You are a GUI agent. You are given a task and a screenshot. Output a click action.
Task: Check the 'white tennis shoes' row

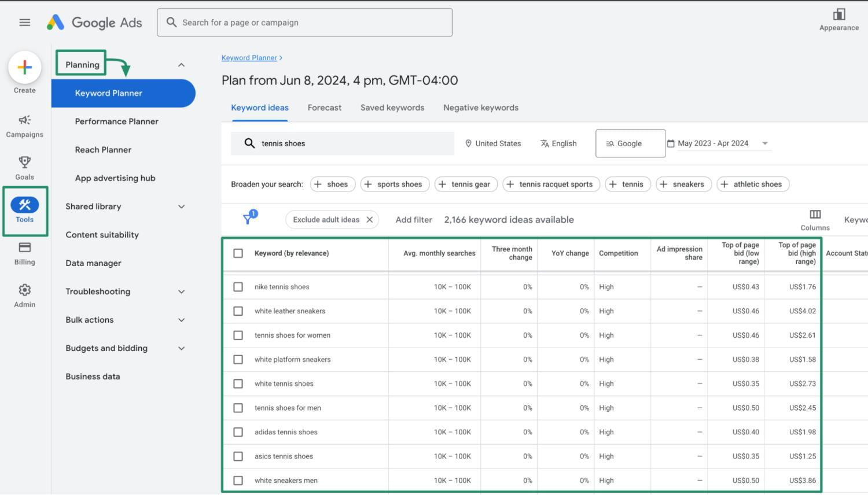click(x=238, y=384)
